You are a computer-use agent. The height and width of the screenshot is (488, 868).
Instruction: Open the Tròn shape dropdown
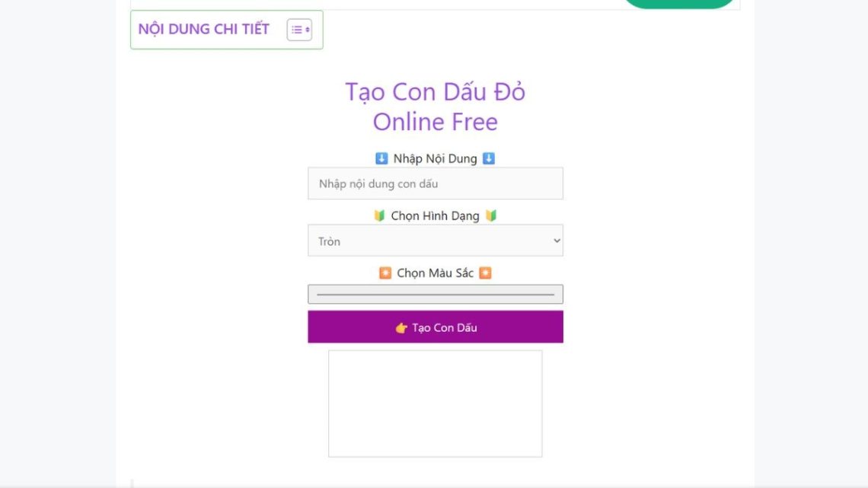[x=435, y=241]
